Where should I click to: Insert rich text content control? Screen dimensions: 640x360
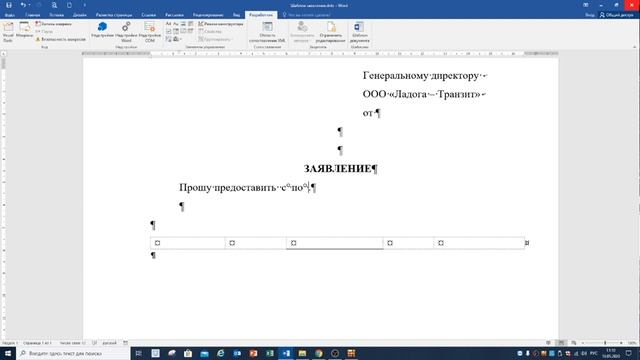click(x=168, y=24)
